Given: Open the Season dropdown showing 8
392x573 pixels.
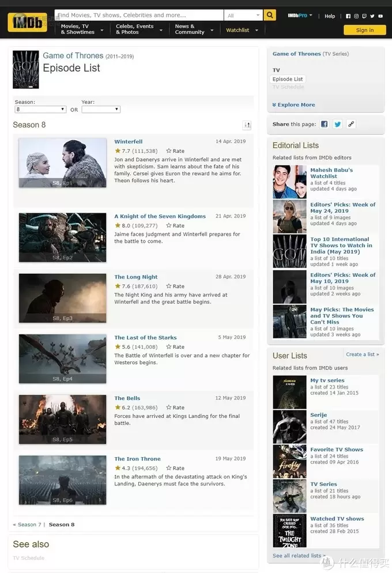Looking at the screenshot, I should click(40, 110).
